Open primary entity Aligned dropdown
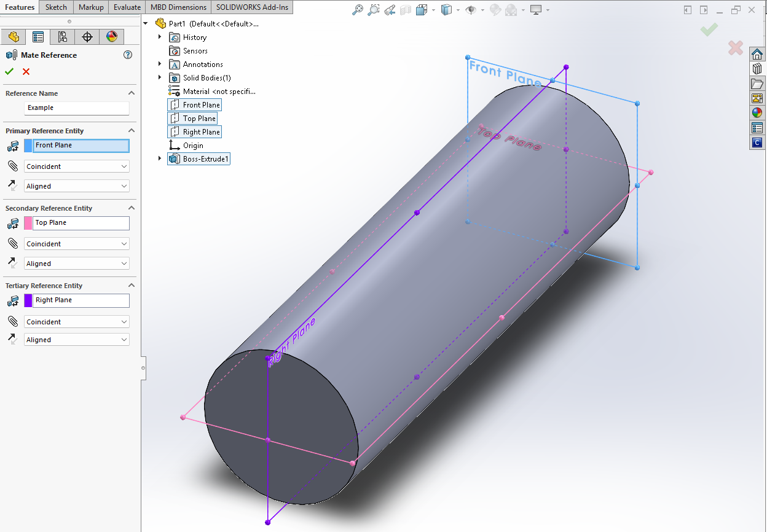This screenshot has width=767, height=532. 77,186
